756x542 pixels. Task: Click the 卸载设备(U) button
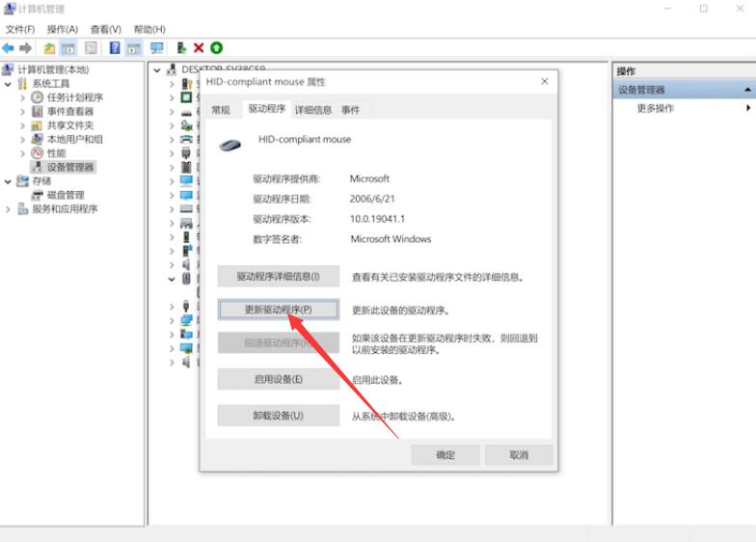pos(278,416)
